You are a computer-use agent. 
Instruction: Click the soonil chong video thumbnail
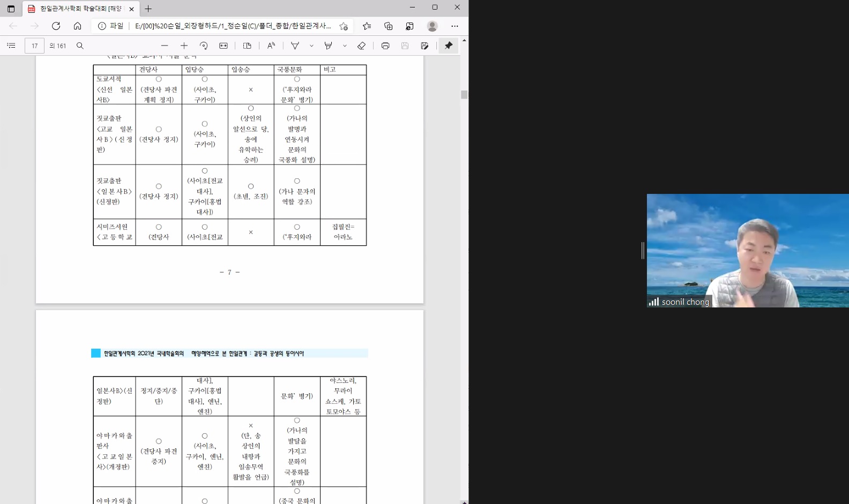748,251
